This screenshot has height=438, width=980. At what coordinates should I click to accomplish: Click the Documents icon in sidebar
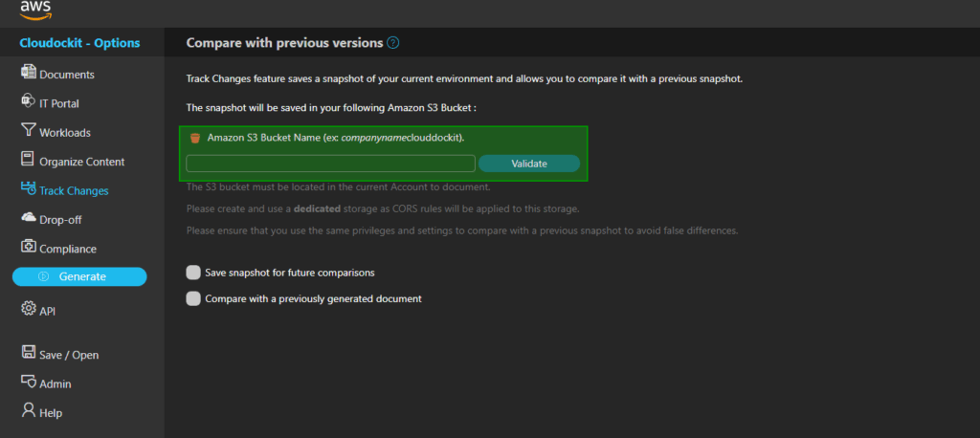pos(29,74)
